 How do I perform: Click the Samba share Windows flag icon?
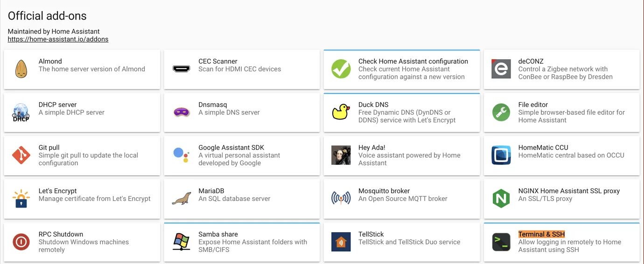[x=181, y=242]
